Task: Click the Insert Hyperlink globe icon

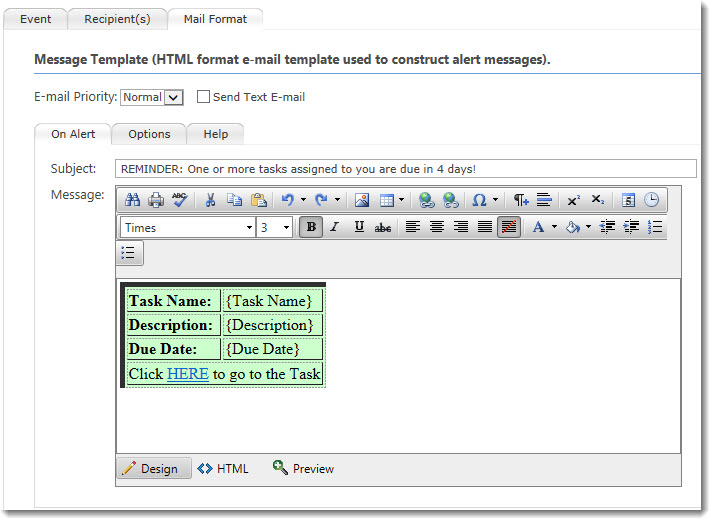Action: tap(426, 200)
